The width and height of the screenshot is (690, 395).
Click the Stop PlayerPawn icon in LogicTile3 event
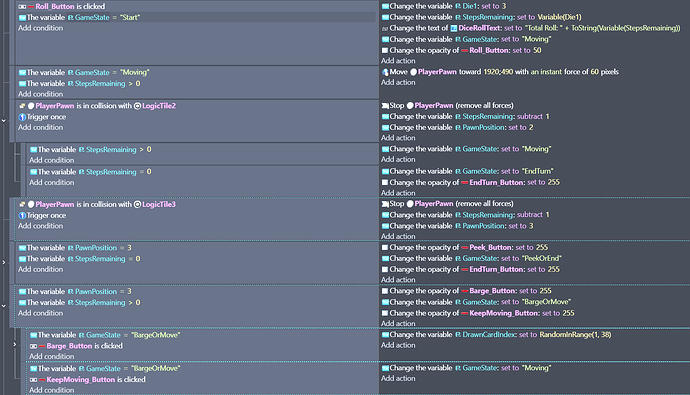[x=385, y=204]
